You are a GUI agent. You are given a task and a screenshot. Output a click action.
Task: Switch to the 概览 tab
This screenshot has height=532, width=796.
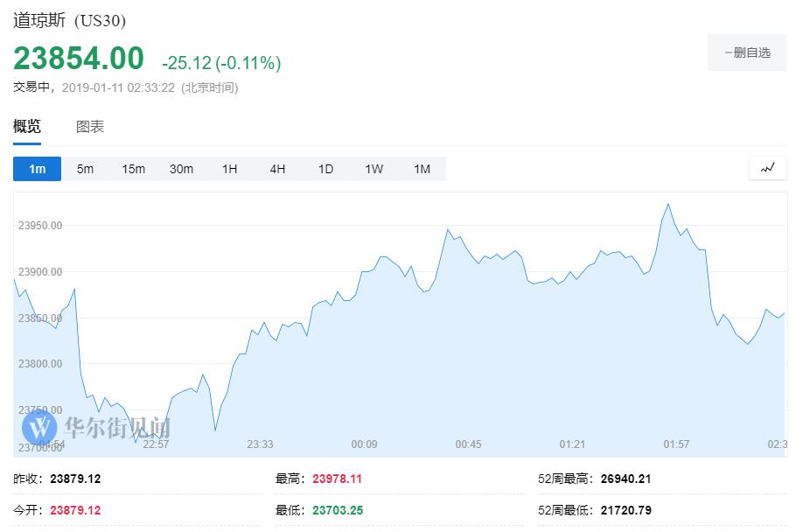pos(27,127)
